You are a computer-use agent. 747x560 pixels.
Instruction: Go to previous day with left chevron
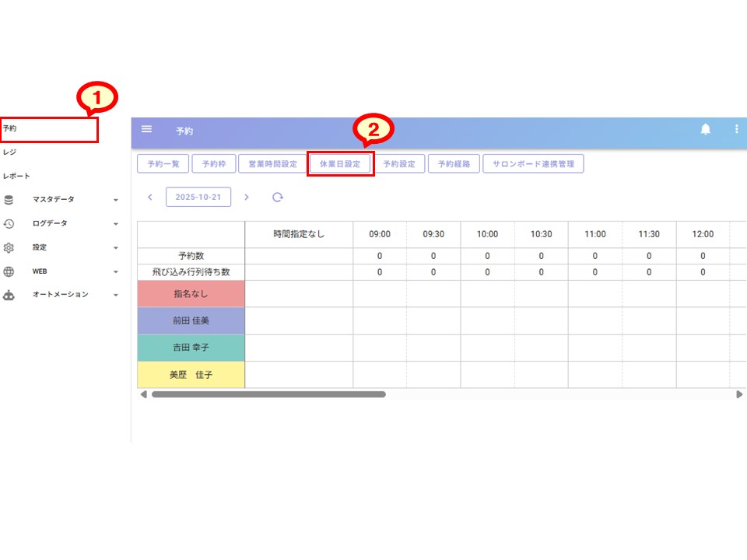[x=150, y=198]
